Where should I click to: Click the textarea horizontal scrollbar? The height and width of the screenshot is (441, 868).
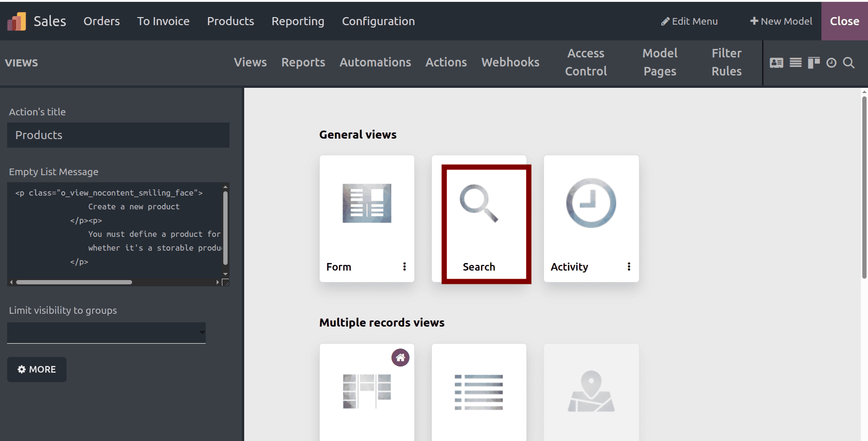coord(74,282)
